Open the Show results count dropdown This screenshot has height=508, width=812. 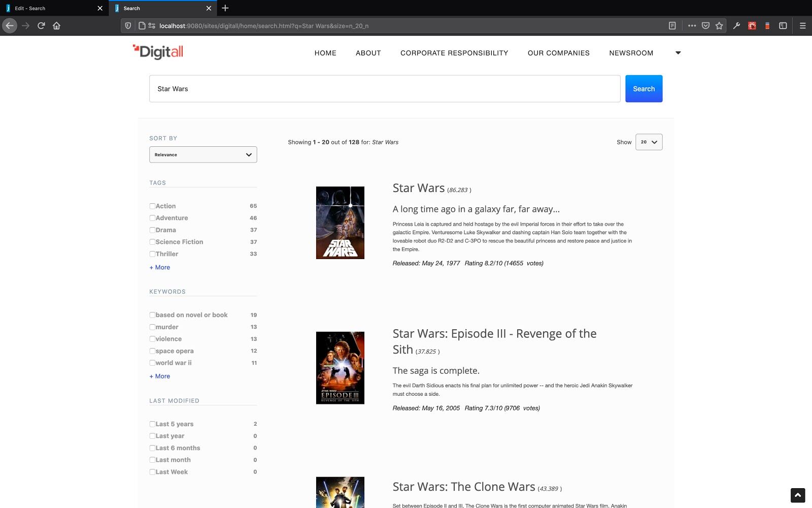point(649,142)
